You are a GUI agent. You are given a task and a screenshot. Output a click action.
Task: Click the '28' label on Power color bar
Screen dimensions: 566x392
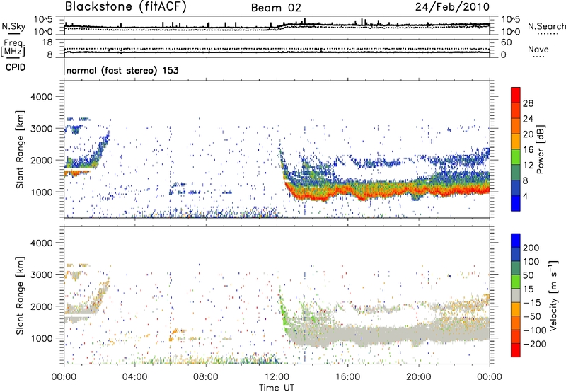(528, 103)
